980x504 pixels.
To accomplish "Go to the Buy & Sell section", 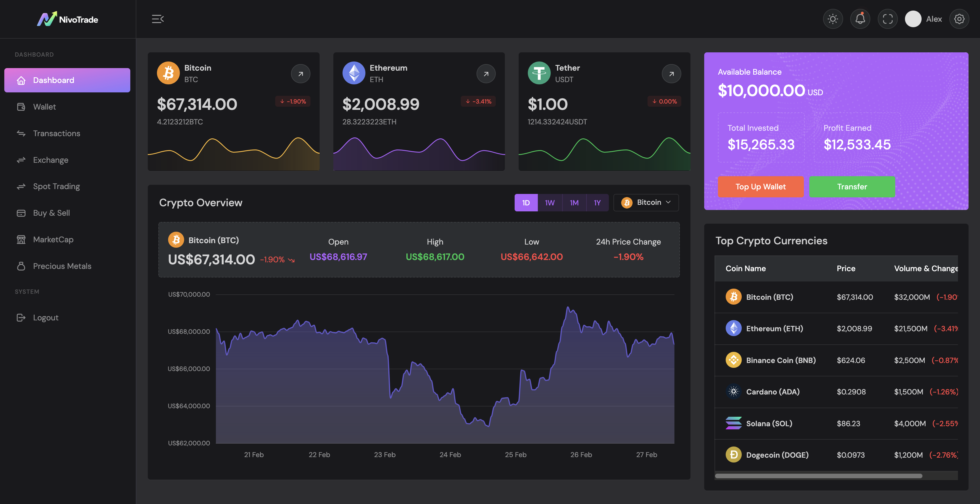I will point(51,213).
